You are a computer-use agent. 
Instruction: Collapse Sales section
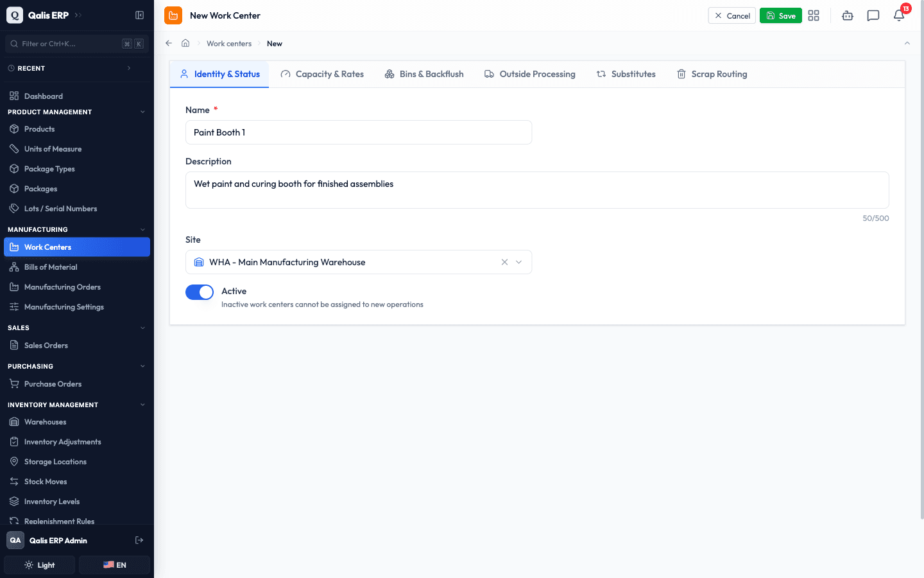pos(142,328)
